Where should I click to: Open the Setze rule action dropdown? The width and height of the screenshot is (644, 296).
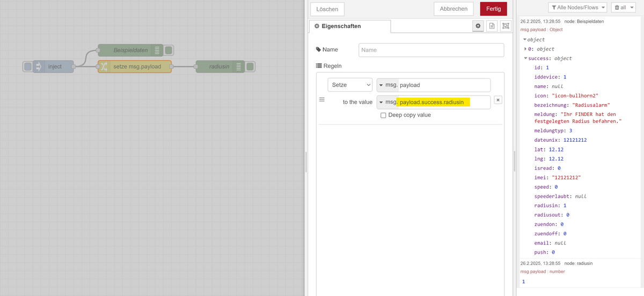pos(350,85)
